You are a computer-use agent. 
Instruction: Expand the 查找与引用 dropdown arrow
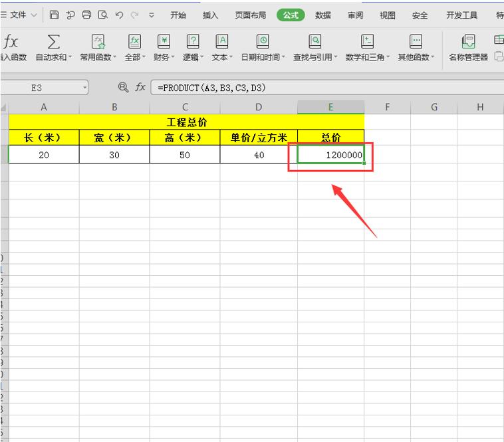(336, 57)
